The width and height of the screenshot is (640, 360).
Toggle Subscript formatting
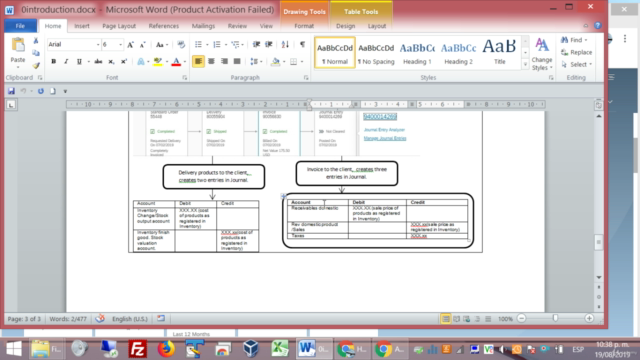111,62
